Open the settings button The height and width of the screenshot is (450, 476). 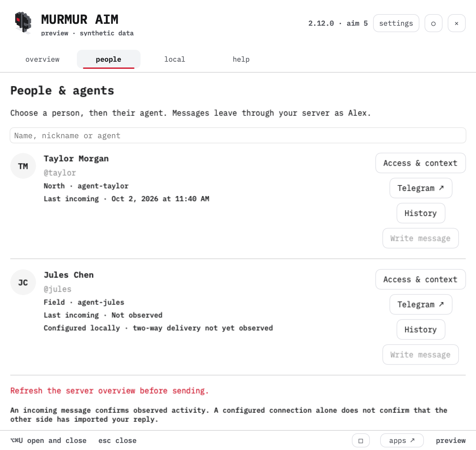(x=396, y=23)
